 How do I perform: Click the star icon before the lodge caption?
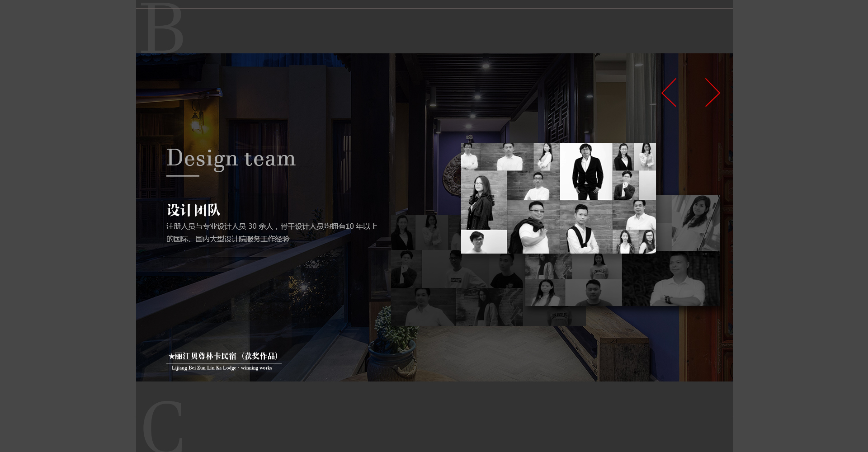[171, 357]
